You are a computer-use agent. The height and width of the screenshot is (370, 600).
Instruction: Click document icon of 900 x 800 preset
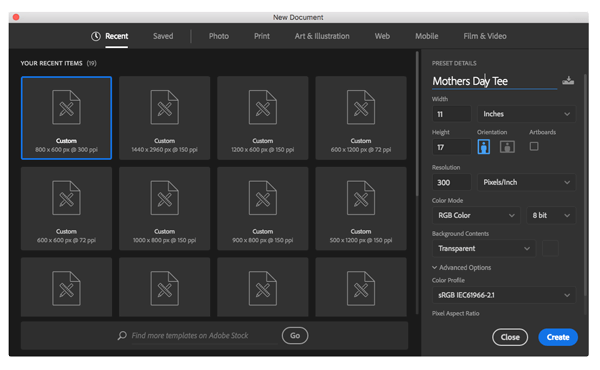point(262,198)
